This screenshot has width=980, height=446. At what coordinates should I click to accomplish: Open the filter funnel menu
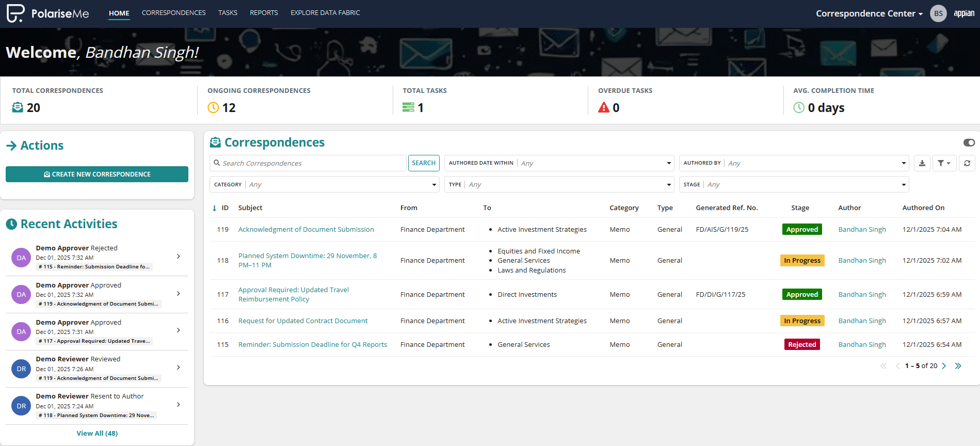944,163
